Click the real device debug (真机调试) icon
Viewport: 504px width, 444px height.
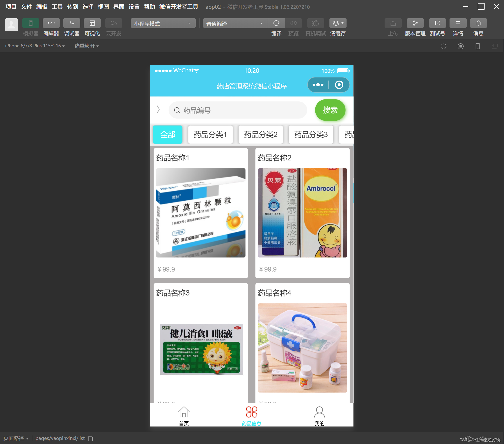(x=316, y=23)
